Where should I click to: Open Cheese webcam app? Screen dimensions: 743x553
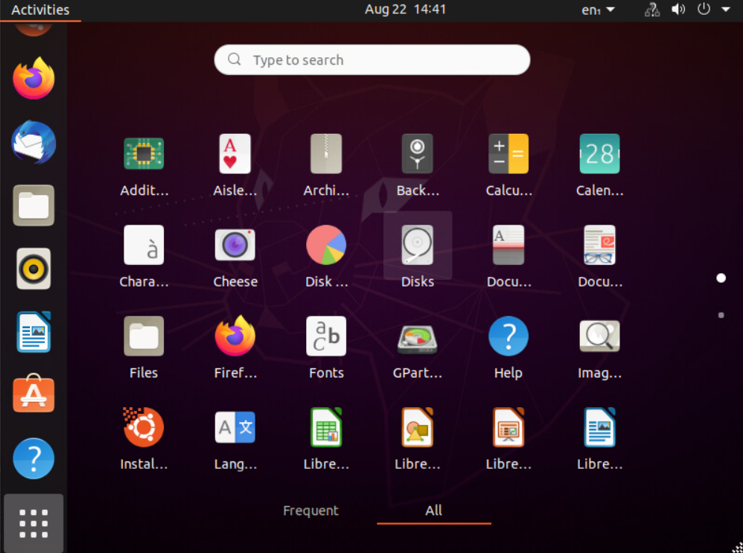click(x=235, y=245)
